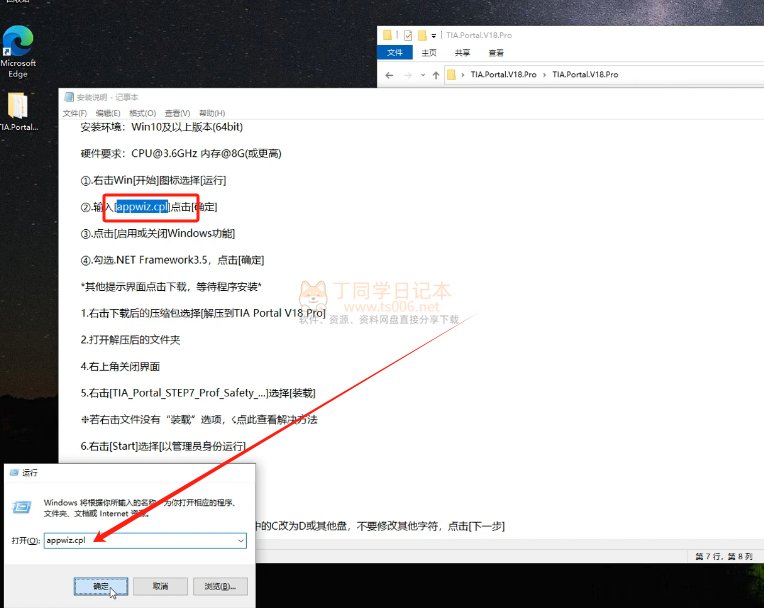This screenshot has height=608, width=764.
Task: Go forward in Explorer navigation
Action: [408, 75]
